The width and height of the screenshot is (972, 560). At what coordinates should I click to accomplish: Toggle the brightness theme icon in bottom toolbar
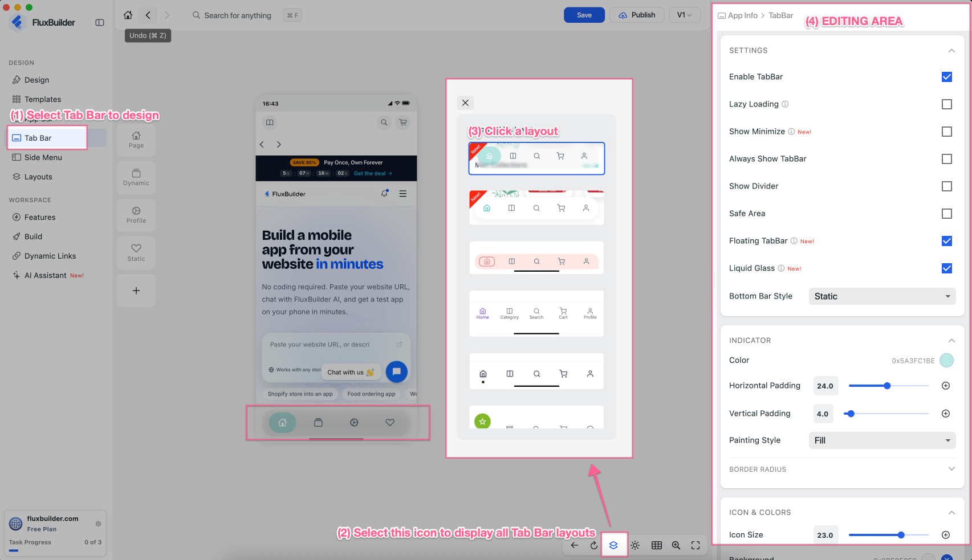635,545
